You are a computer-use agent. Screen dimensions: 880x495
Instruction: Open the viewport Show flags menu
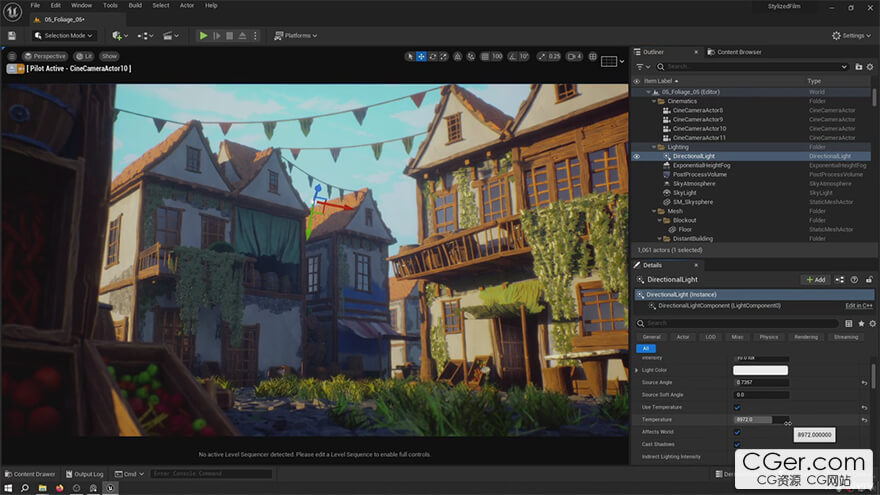(109, 56)
